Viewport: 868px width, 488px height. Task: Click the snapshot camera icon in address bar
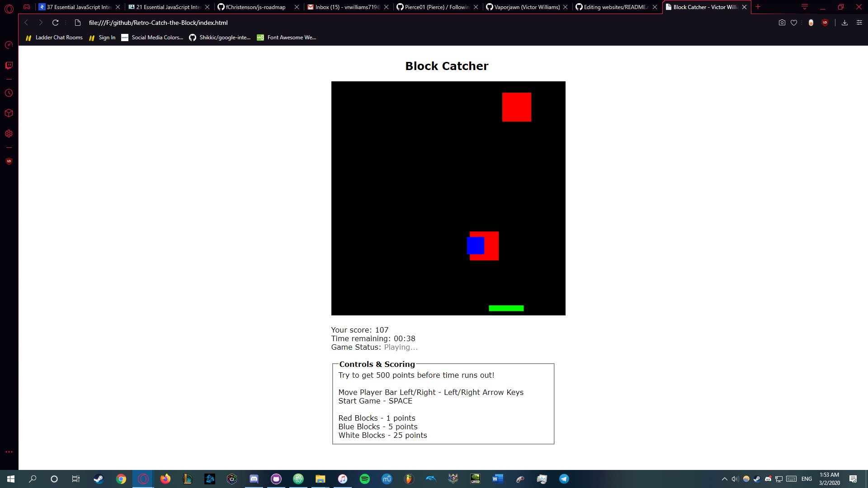point(782,23)
